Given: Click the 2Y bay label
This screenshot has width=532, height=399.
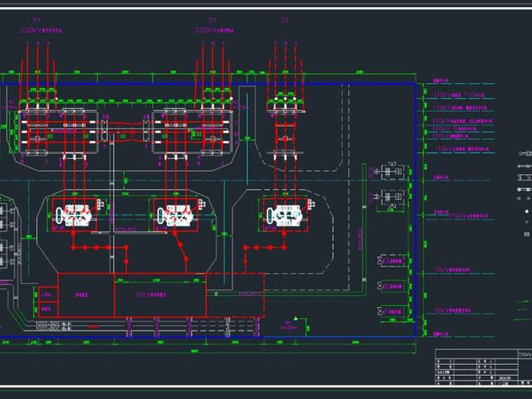Looking at the screenshot, I should coord(212,20).
